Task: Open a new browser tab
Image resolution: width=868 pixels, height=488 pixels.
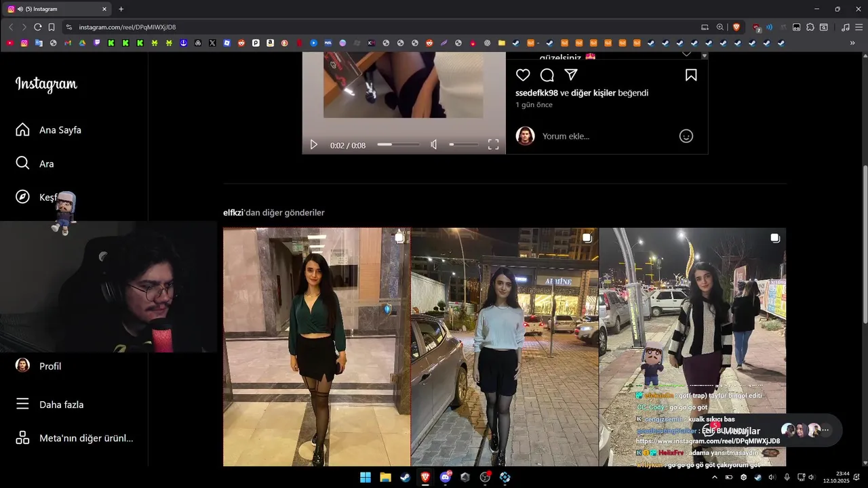Action: 121,9
